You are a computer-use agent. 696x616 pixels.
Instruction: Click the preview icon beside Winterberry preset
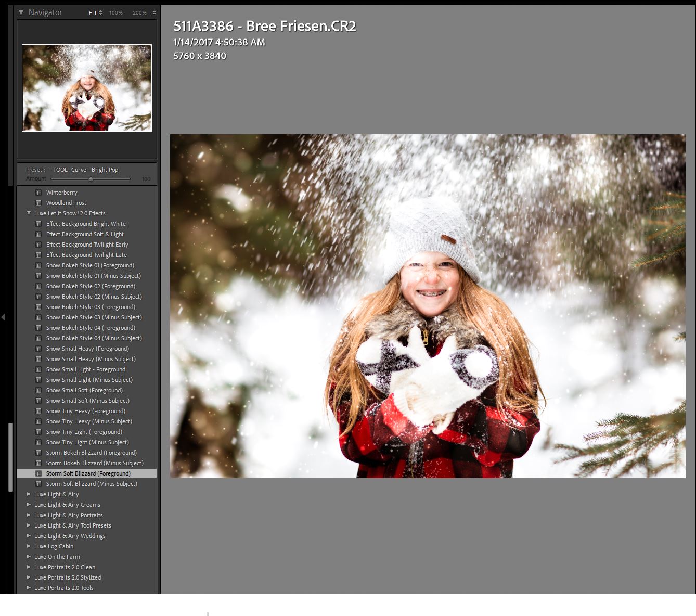[x=38, y=192]
